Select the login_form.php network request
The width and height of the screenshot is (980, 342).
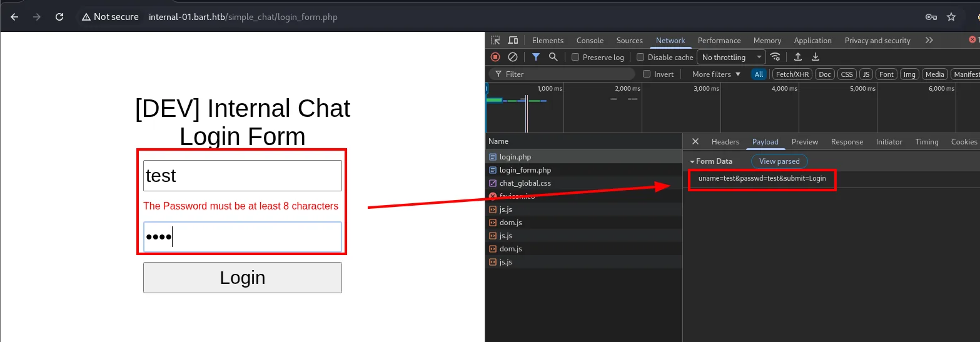(x=583, y=170)
